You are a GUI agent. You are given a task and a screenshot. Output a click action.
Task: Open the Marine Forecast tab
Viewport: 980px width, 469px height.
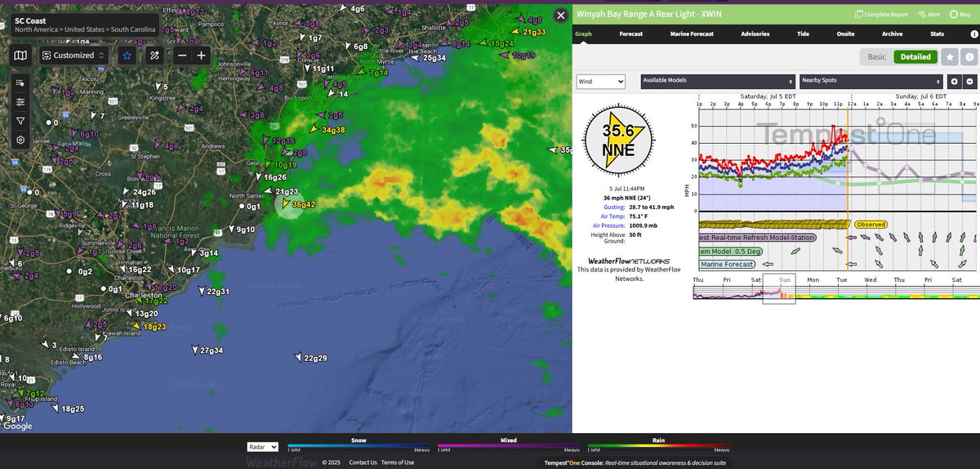[x=692, y=34]
